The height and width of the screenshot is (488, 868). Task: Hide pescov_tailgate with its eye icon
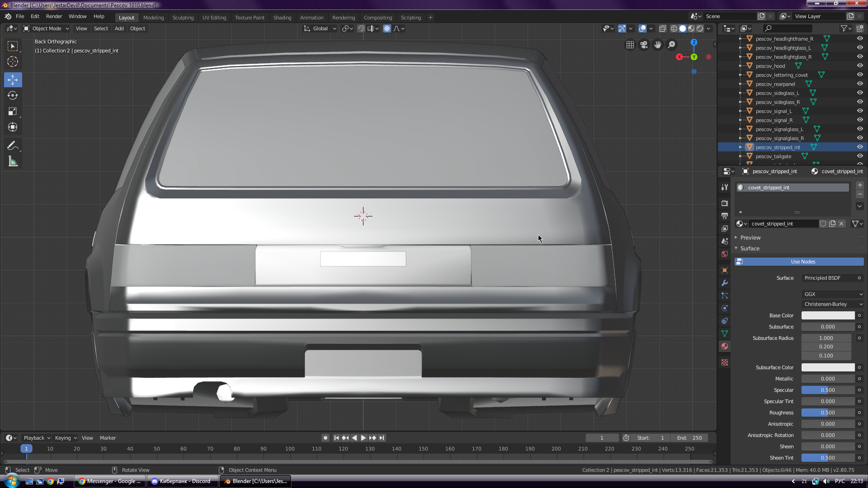[x=860, y=156]
